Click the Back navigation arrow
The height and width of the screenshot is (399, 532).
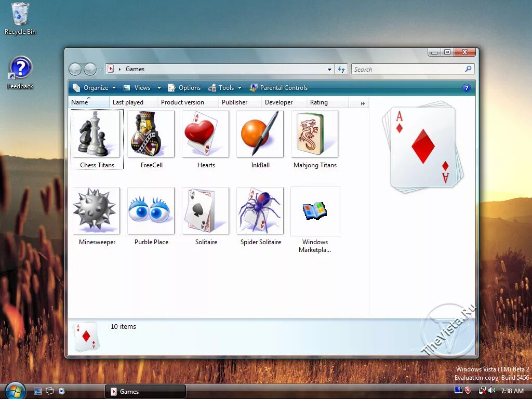[75, 70]
